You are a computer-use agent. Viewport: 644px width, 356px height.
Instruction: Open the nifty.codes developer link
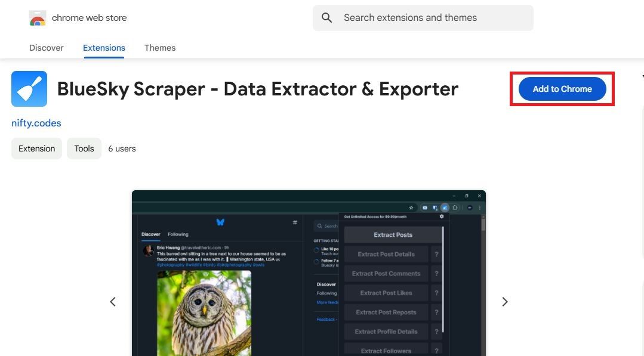[x=36, y=123]
